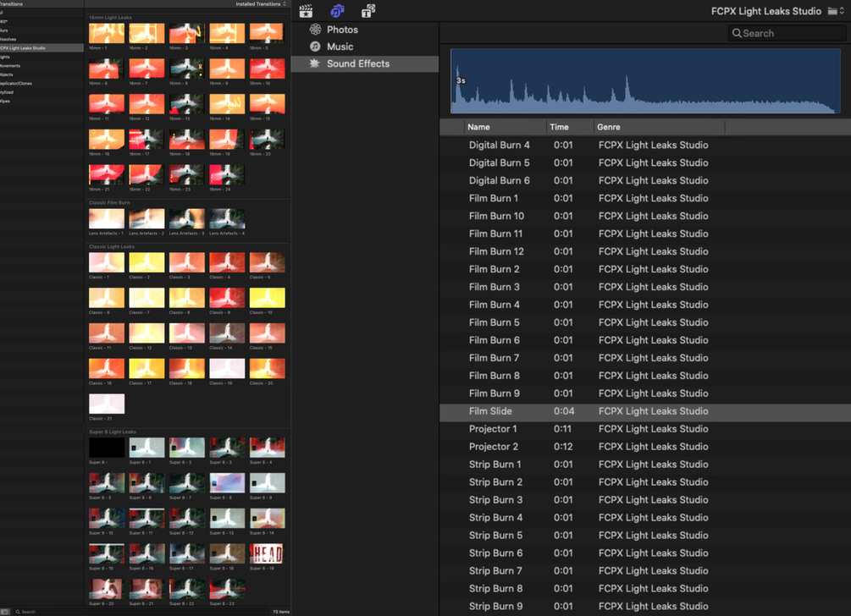851x616 pixels.
Task: Select the Super 8 - 14 transition thumbnail
Action: pos(267,519)
